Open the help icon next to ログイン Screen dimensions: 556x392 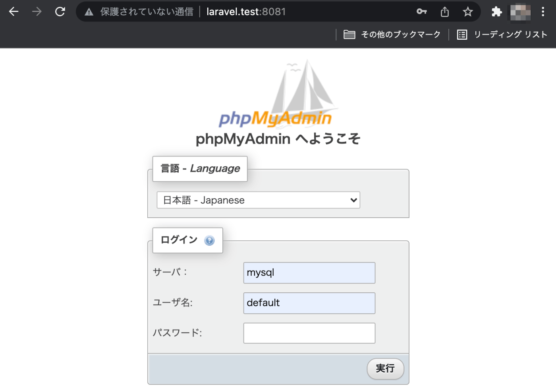click(209, 241)
